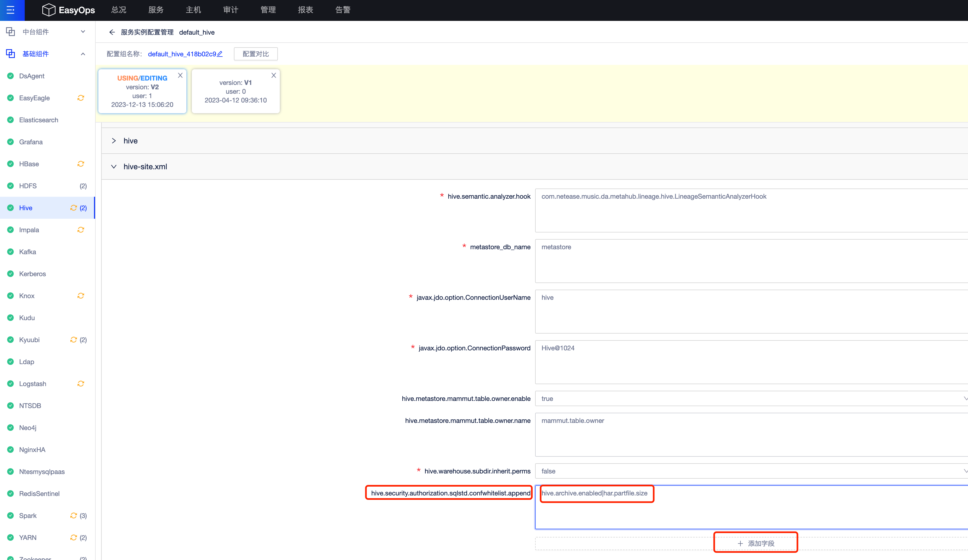Collapse the hive-site.xml section
The width and height of the screenshot is (968, 560).
[114, 166]
